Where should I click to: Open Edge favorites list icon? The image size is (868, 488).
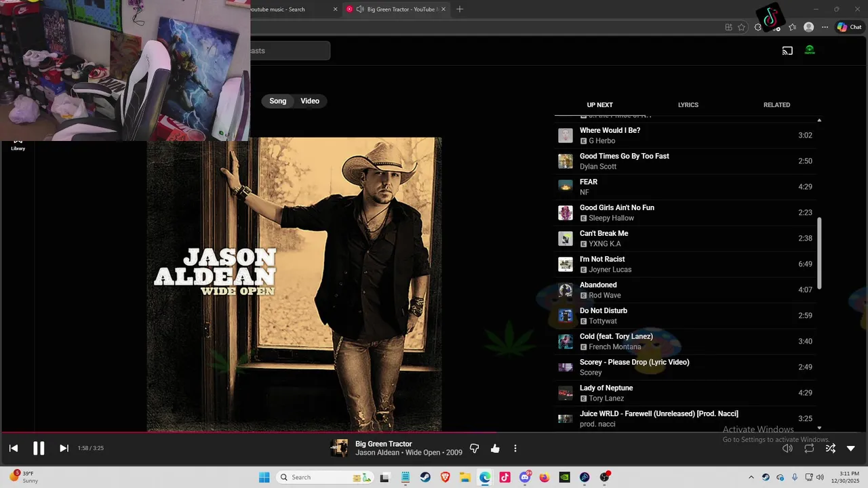792,27
